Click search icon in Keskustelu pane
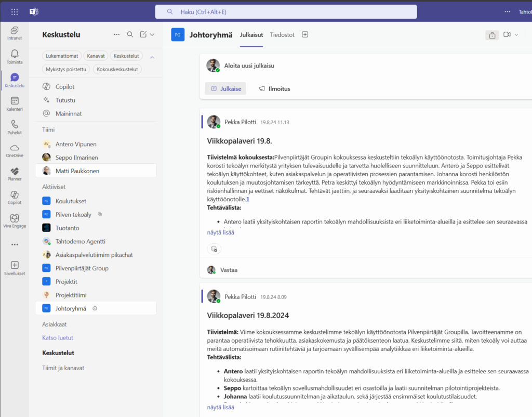The image size is (532, 417). (x=130, y=34)
